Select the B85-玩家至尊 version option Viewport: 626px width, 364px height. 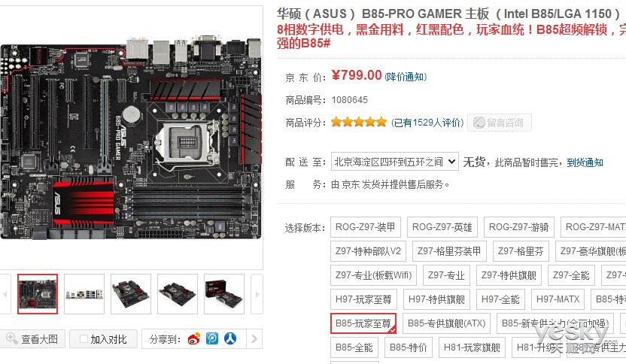pyautogui.click(x=363, y=323)
